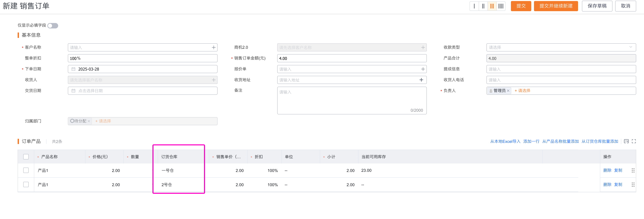Click plus icon in 客户名称 field

click(x=213, y=47)
